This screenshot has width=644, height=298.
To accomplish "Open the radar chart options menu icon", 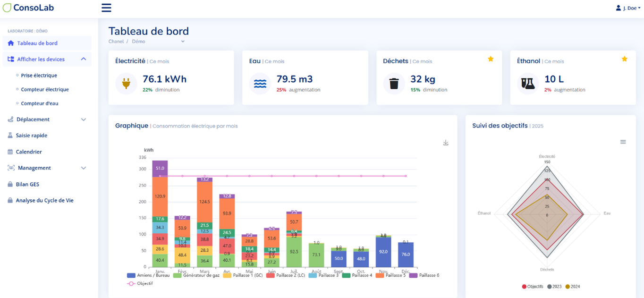I will 623,142.
